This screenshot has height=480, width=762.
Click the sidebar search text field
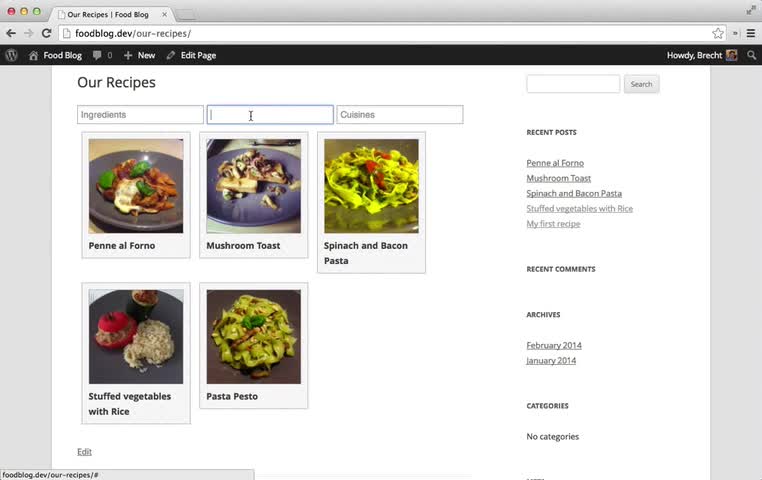[573, 84]
